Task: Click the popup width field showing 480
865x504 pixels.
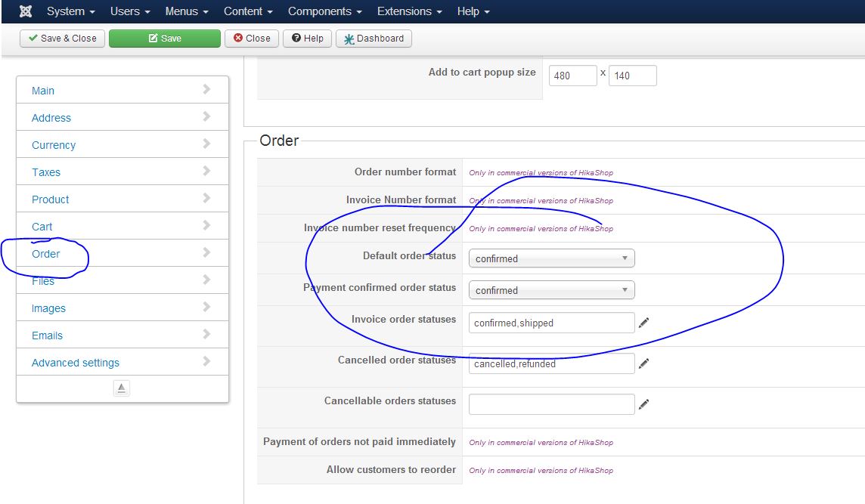Action: pyautogui.click(x=572, y=76)
